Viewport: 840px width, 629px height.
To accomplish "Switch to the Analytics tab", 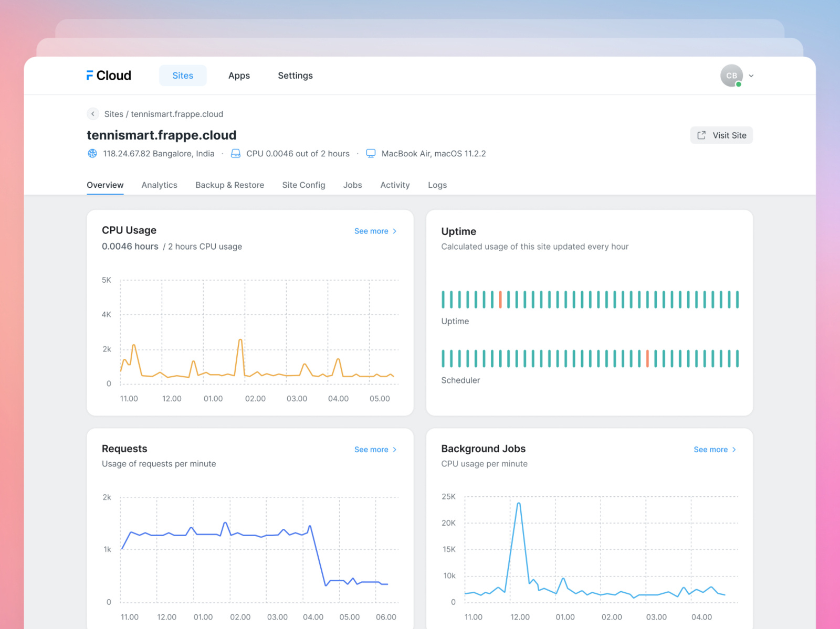I will (160, 185).
